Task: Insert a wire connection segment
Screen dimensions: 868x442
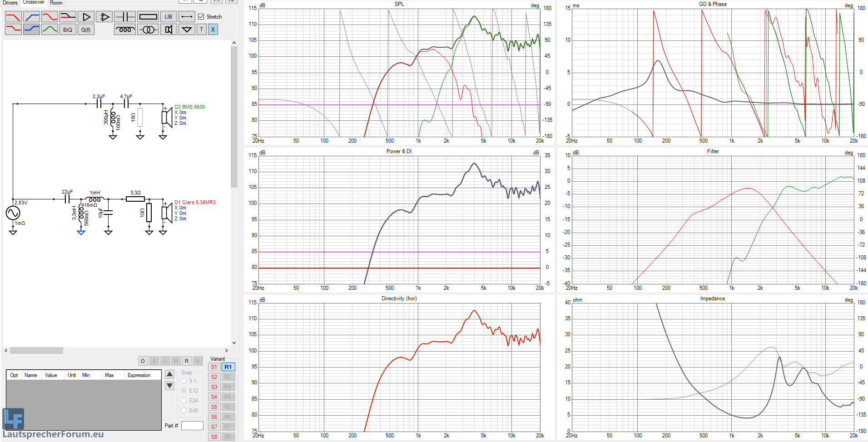Action: 187,17
